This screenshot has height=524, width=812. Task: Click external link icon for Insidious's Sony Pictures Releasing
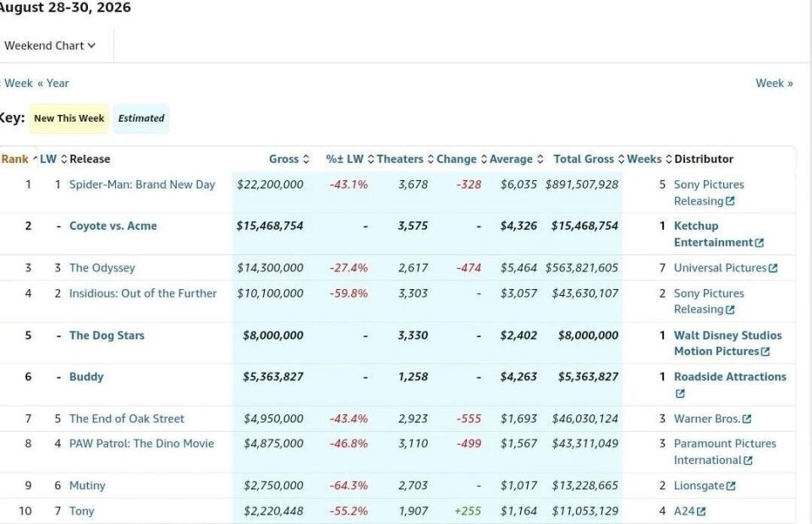click(x=730, y=310)
